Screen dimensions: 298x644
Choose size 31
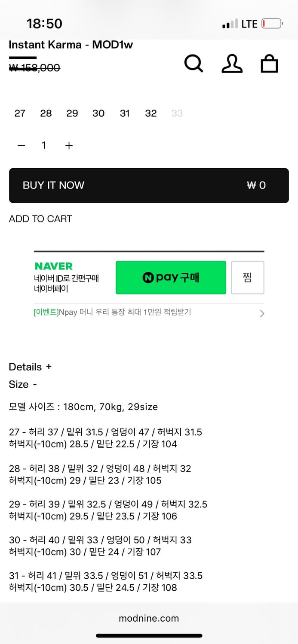125,113
